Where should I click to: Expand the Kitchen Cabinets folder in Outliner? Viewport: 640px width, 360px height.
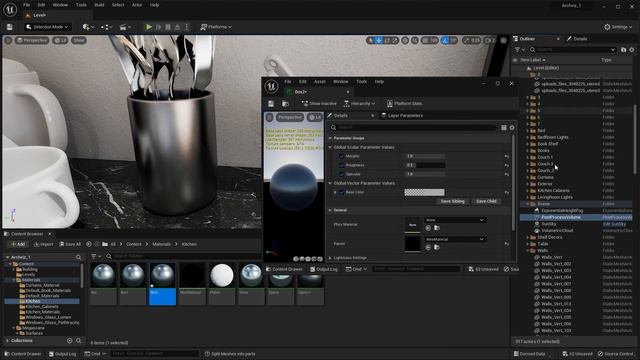coord(527,191)
